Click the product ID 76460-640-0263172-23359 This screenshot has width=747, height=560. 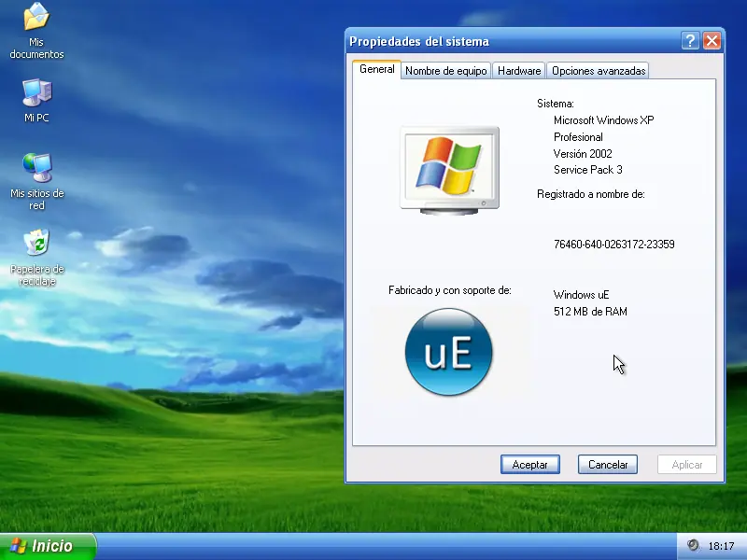pyautogui.click(x=614, y=245)
